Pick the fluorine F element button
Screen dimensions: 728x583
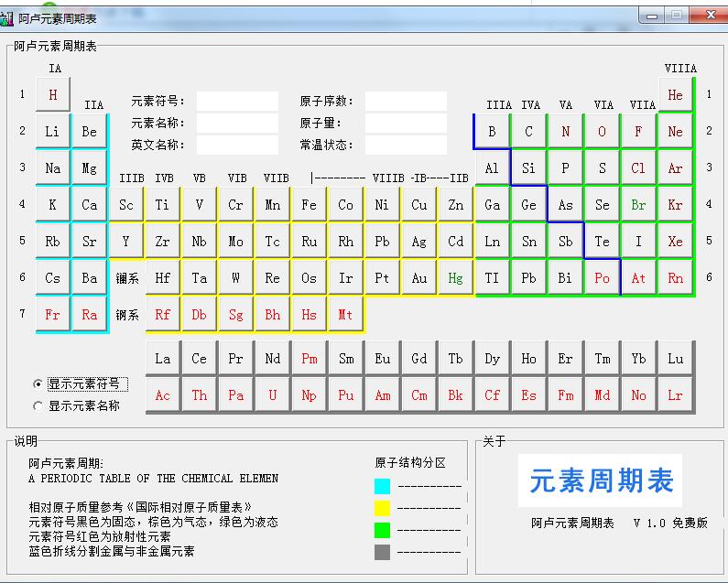click(x=639, y=132)
